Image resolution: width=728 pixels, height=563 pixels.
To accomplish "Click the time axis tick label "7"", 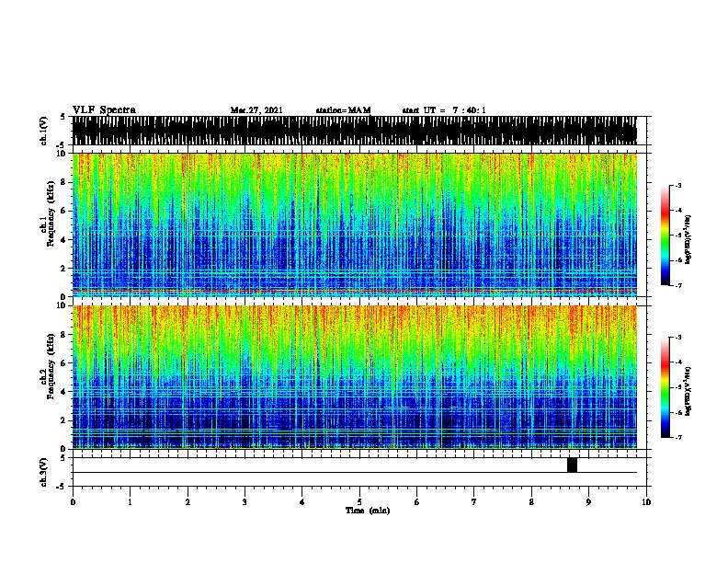I will tap(474, 502).
